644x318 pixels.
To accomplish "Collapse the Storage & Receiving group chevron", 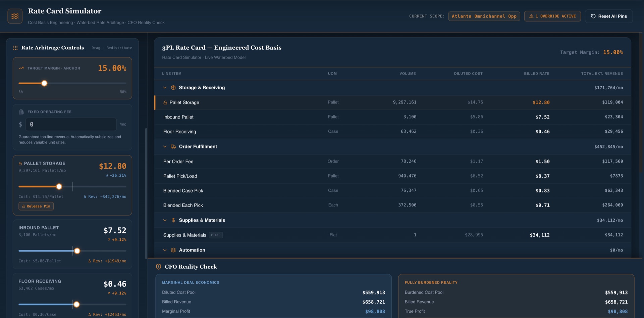I will tap(165, 88).
